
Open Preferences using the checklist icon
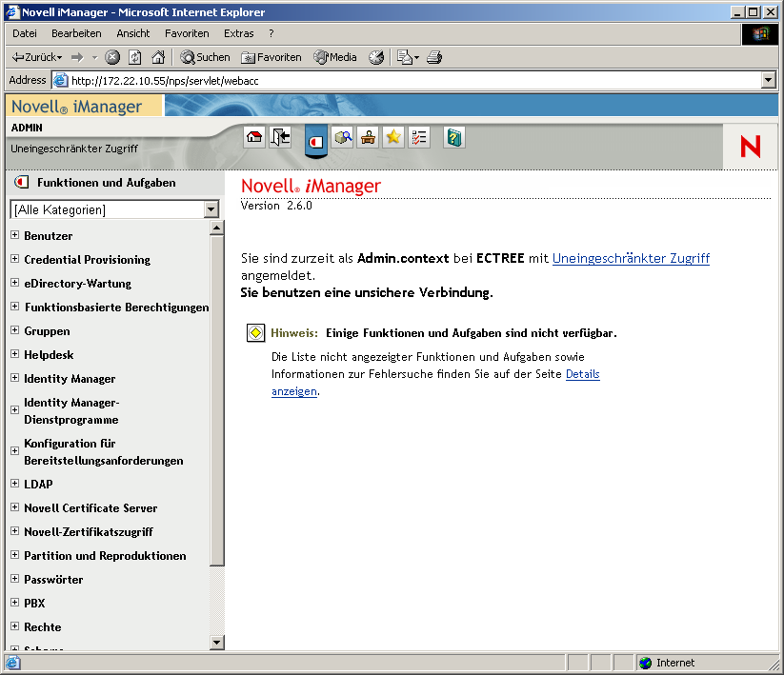418,137
